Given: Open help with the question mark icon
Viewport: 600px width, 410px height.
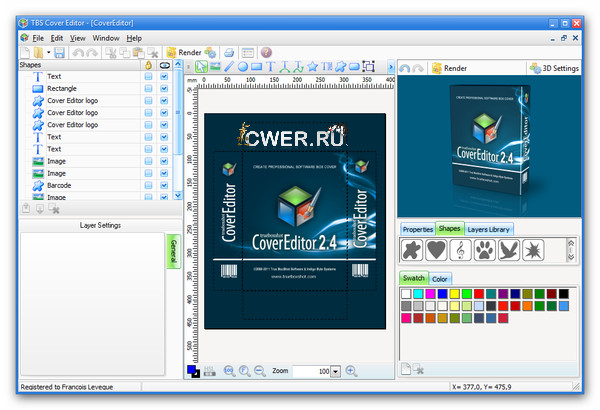Looking at the screenshot, I should pyautogui.click(x=266, y=52).
